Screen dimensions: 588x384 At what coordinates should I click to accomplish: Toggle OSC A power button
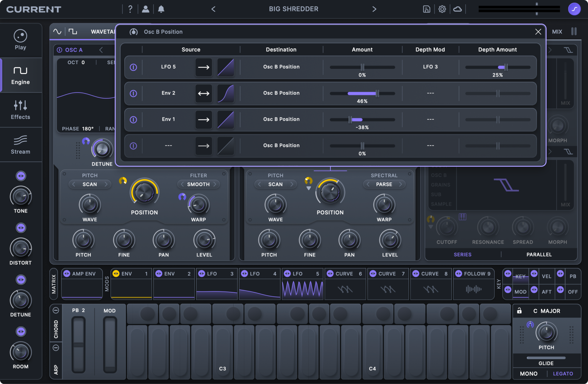coord(60,50)
